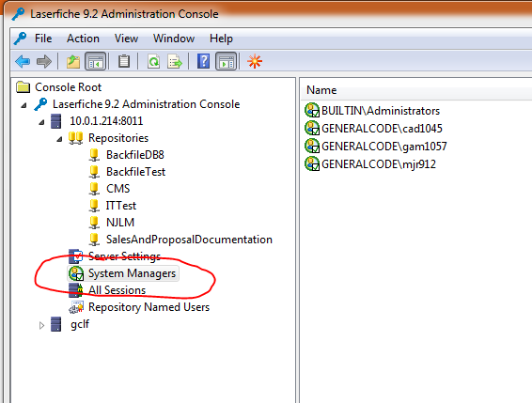Click the gray Forward arrow toolbar icon
The height and width of the screenshot is (403, 532).
(44, 62)
